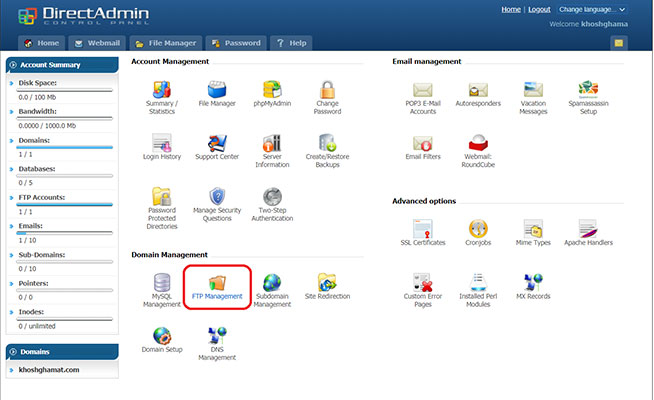Viewport: 654px width, 400px height.
Task: Open the File Manager tab
Action: (167, 43)
